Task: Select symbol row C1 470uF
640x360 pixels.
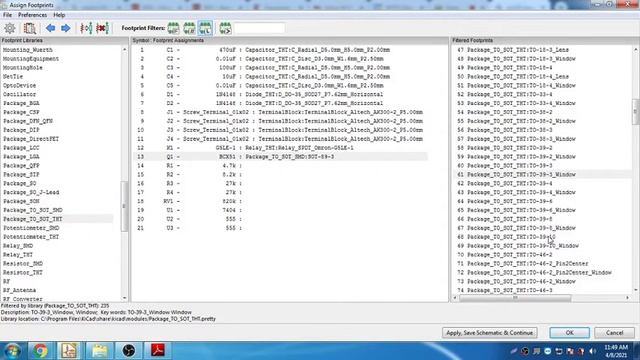Action: (x=281, y=50)
